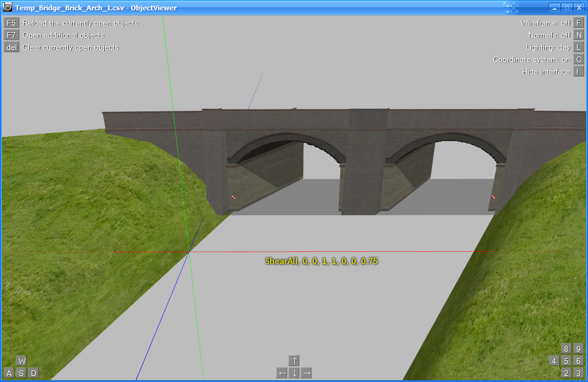Click the D camera movement key
The image size is (588, 382).
point(33,373)
